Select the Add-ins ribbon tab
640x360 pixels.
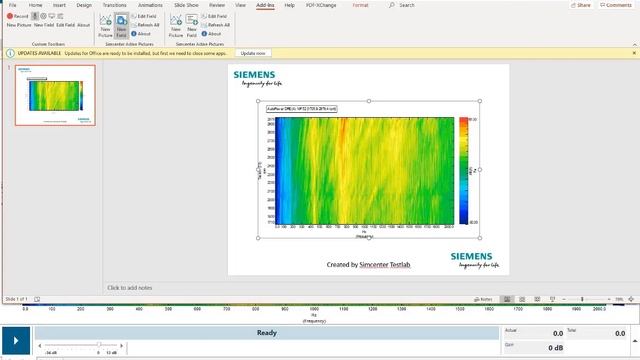tap(265, 5)
